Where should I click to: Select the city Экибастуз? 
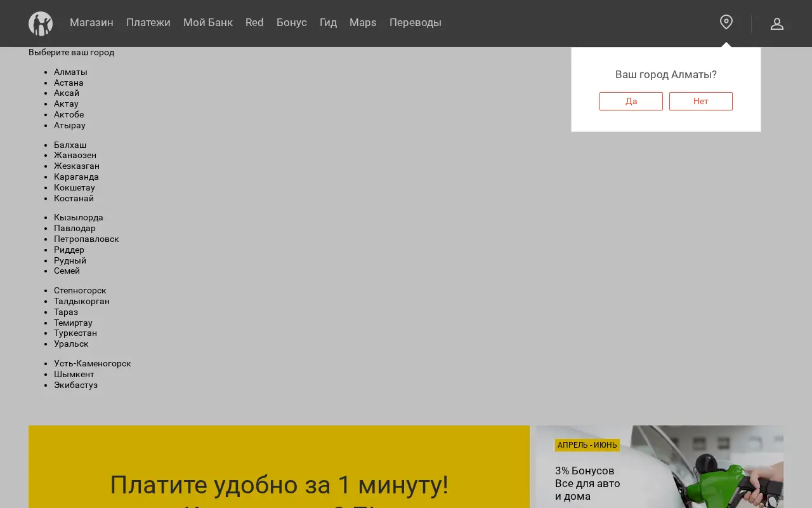[75, 385]
